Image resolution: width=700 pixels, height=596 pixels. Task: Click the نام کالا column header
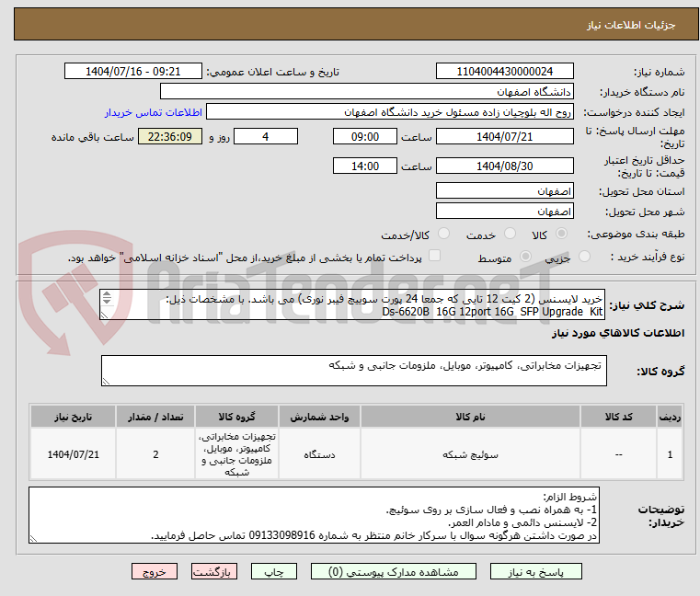point(470,417)
